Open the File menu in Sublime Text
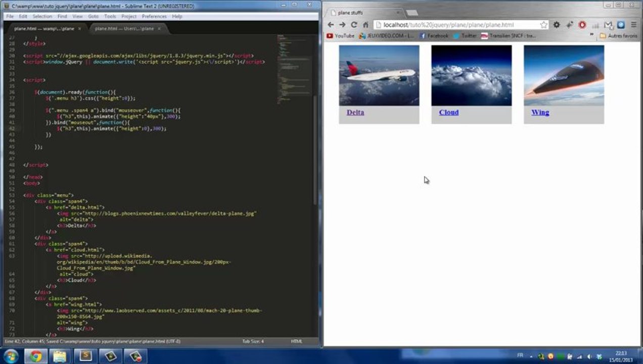643x364 pixels. 10,16
